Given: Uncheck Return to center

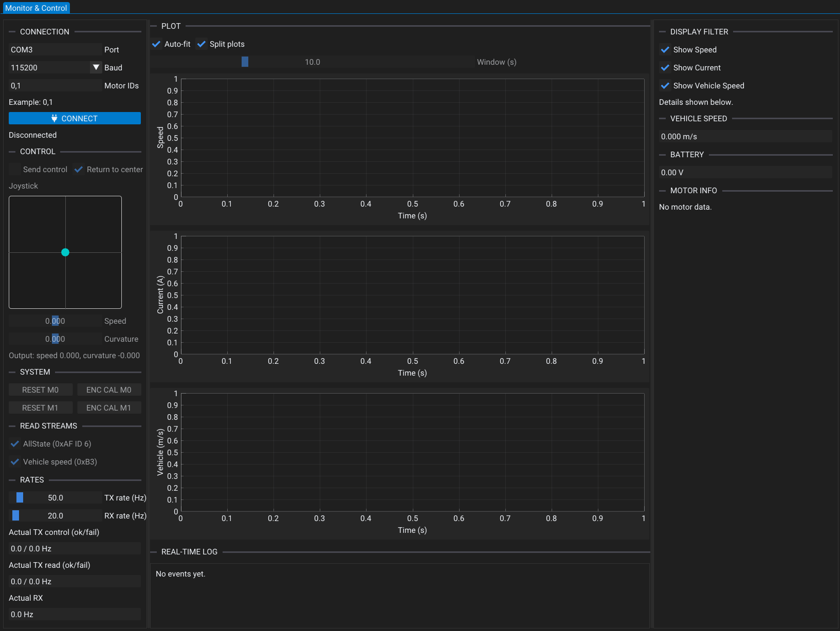Looking at the screenshot, I should pyautogui.click(x=79, y=169).
